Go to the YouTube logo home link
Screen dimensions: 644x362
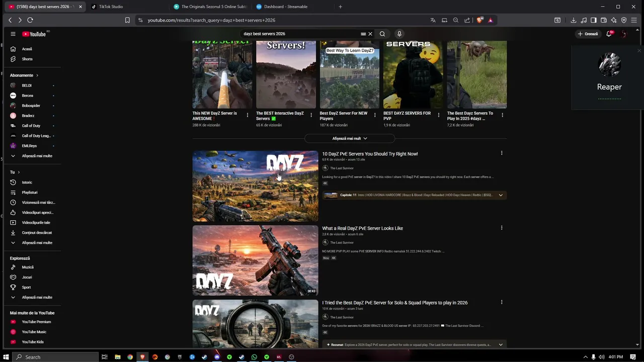[x=34, y=34]
